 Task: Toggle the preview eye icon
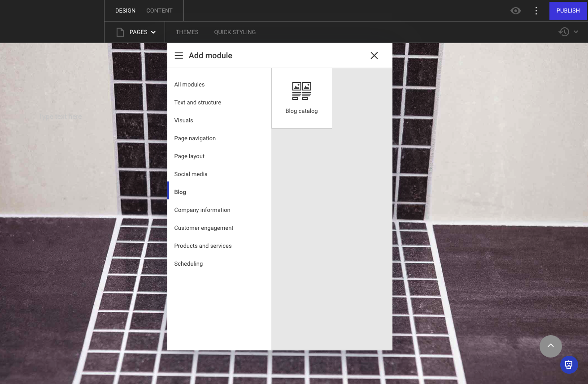coord(516,11)
